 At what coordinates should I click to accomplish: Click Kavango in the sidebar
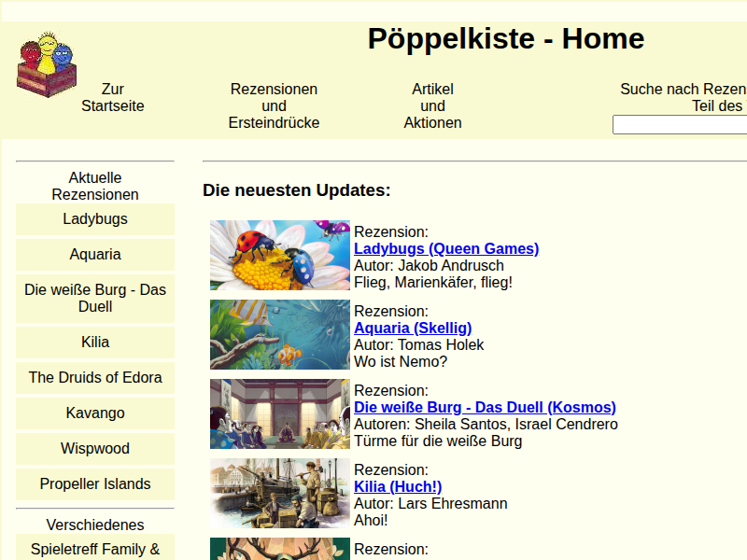point(95,413)
